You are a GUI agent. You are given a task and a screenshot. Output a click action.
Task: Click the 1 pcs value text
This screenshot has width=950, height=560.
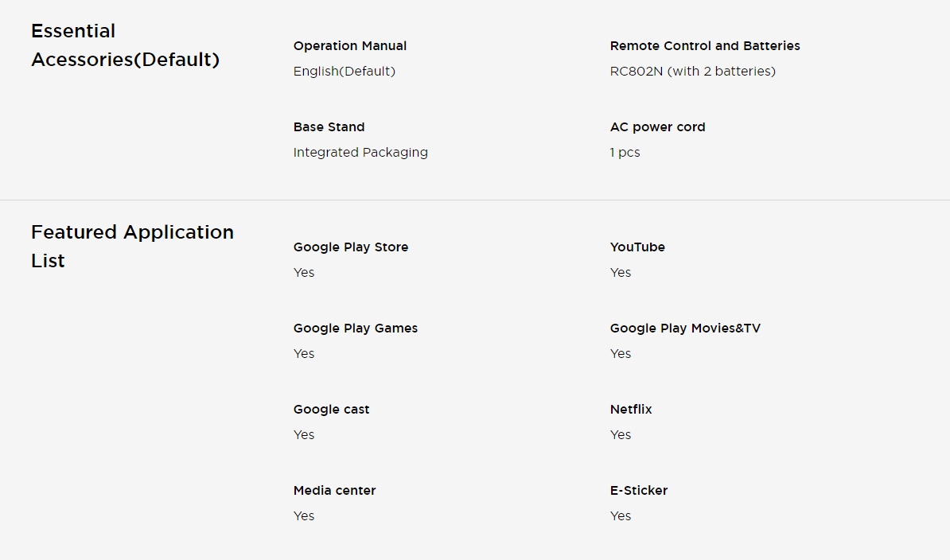625,153
